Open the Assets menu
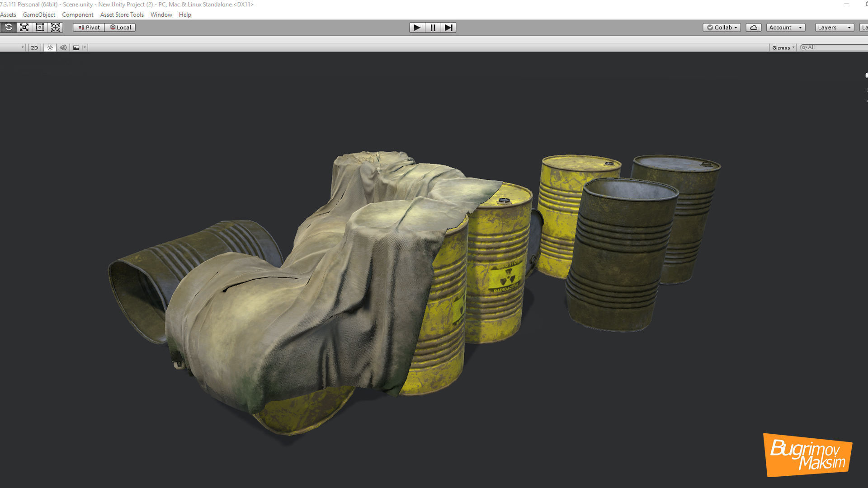The width and height of the screenshot is (868, 488). coord(8,15)
